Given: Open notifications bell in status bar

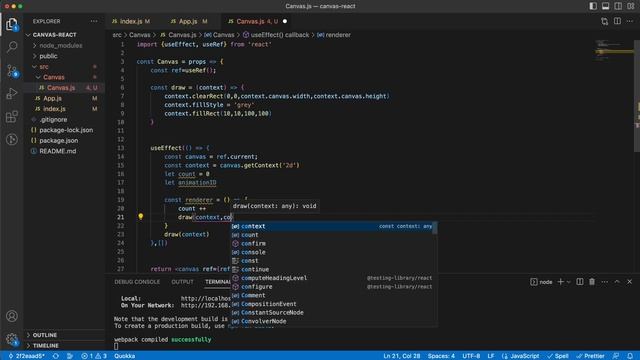Looking at the screenshot, I should (630, 356).
